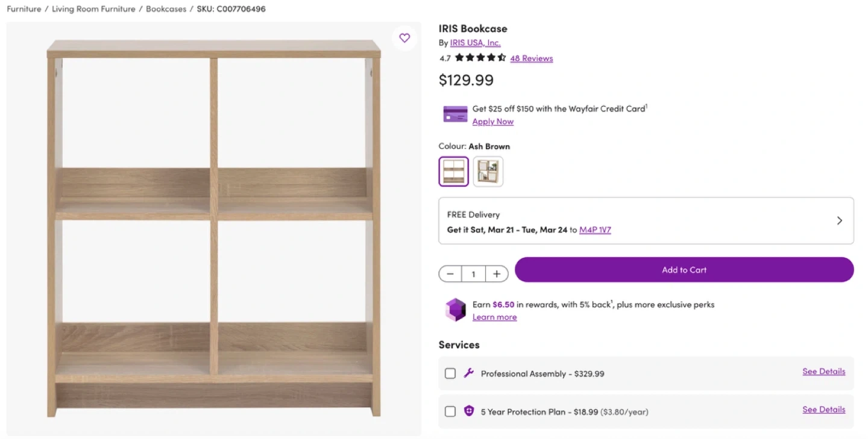Increase quantity with the plus button
868x439 pixels.
(497, 274)
